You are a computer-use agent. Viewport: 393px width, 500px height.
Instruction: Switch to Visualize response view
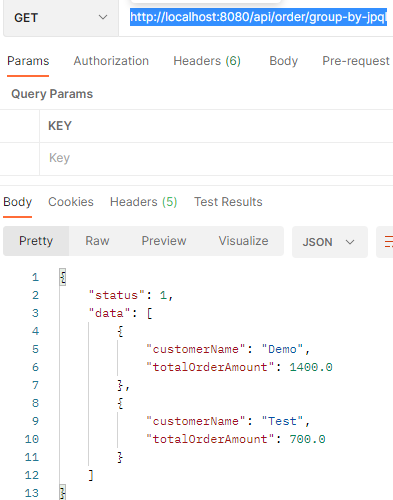point(243,241)
